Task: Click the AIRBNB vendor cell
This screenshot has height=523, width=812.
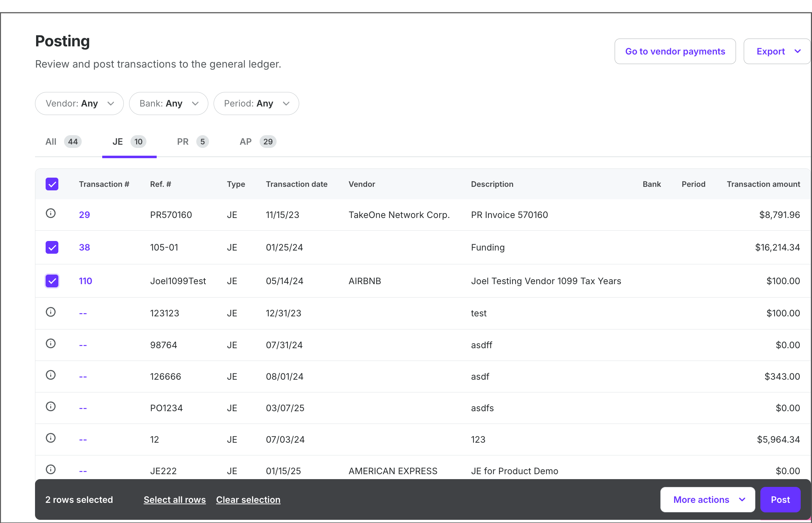Action: point(365,281)
